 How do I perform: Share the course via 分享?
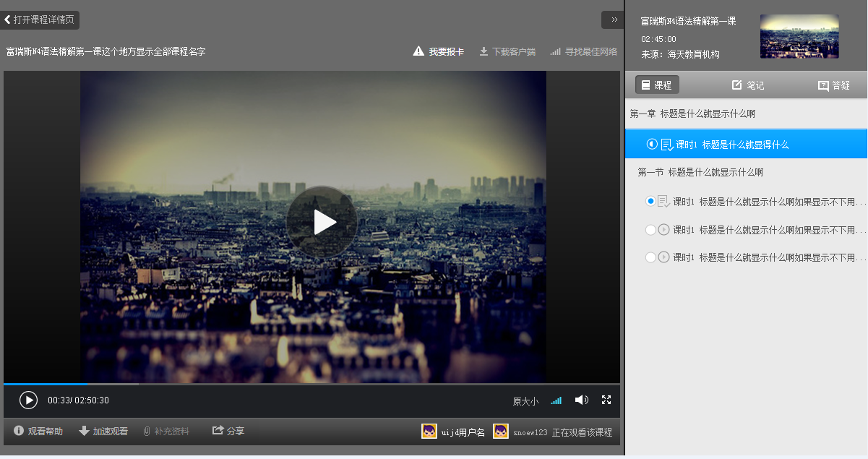[x=228, y=431]
